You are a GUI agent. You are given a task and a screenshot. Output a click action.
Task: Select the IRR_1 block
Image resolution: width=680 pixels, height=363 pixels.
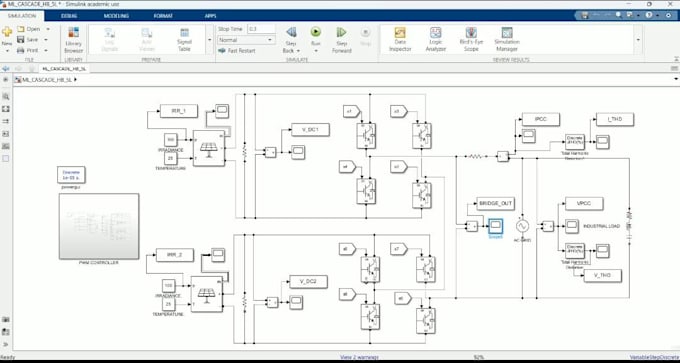point(179,111)
